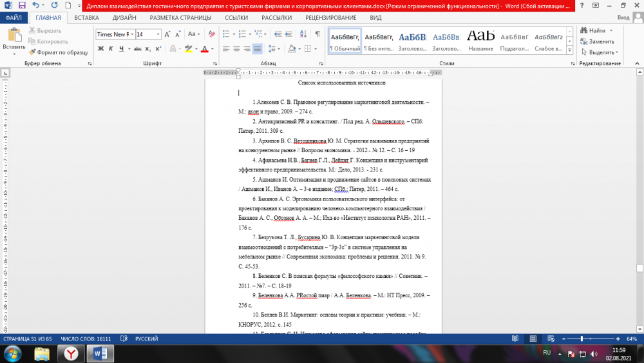Screen dimensions: 644x363
Task: Open Yandex Browser from the taskbar
Action: pos(70,353)
